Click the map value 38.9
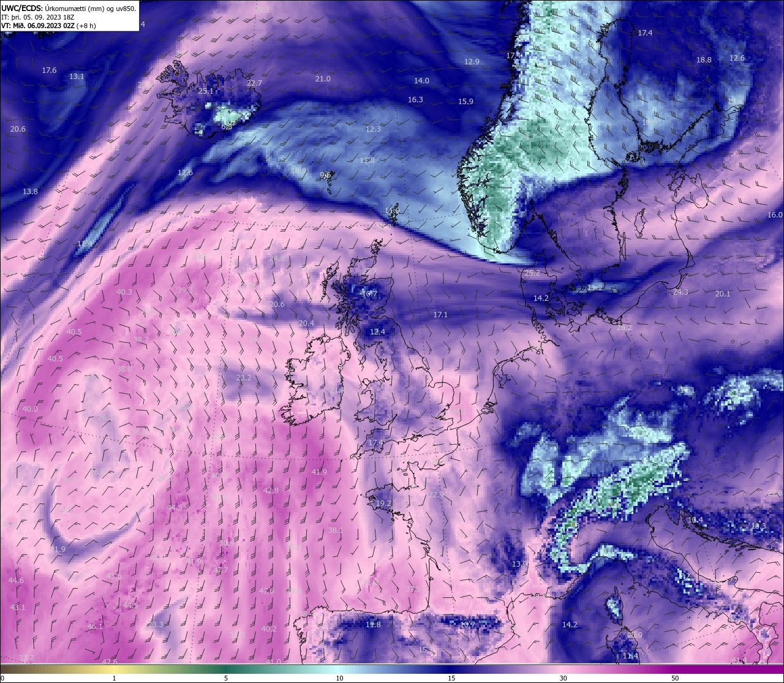 pyautogui.click(x=124, y=369)
